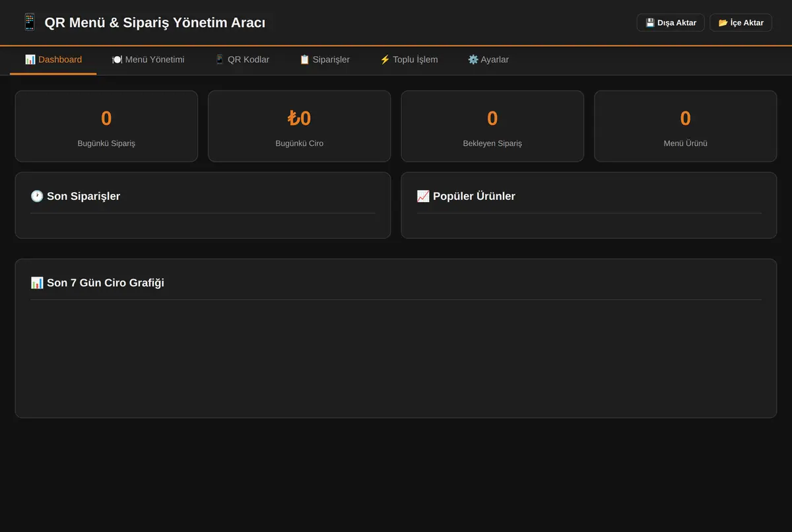Import data using the İçe Aktar button
The width and height of the screenshot is (792, 532).
pos(741,22)
